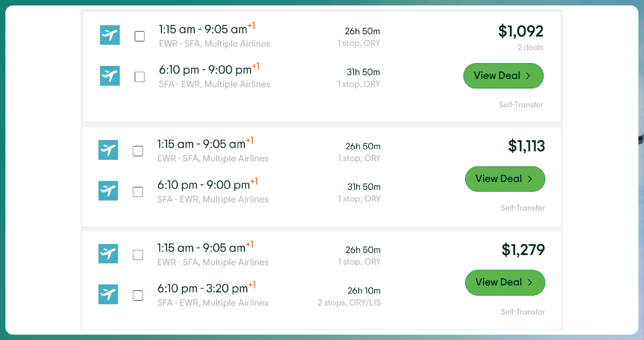Open Self-Transfer info on the $1,092 result

coord(521,105)
